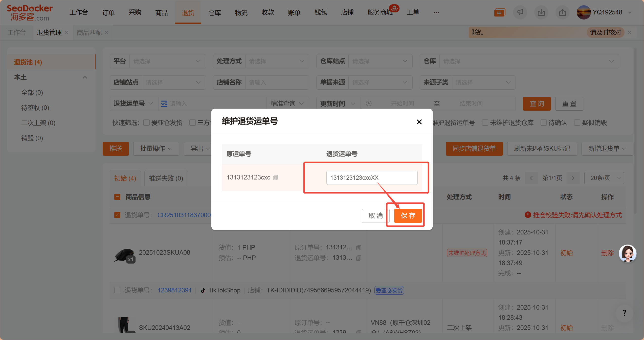Click the batch input icon in search field

pyautogui.click(x=164, y=104)
